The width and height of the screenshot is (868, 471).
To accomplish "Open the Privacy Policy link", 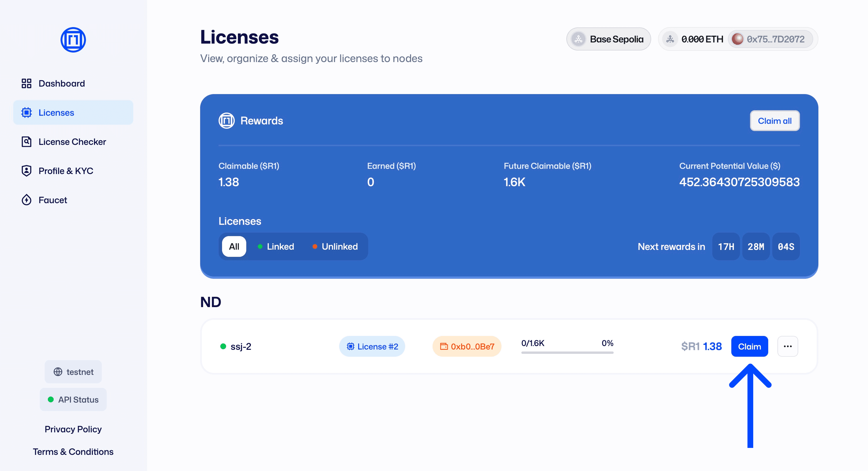I will [73, 429].
